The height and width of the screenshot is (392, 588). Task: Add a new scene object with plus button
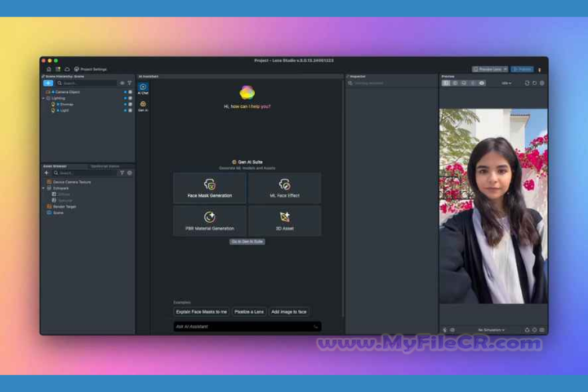click(48, 83)
